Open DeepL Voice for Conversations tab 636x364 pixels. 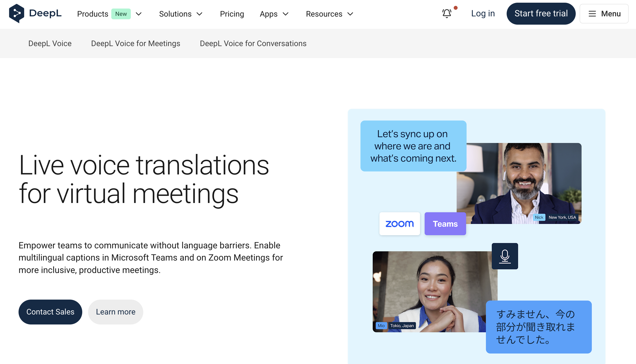(253, 43)
